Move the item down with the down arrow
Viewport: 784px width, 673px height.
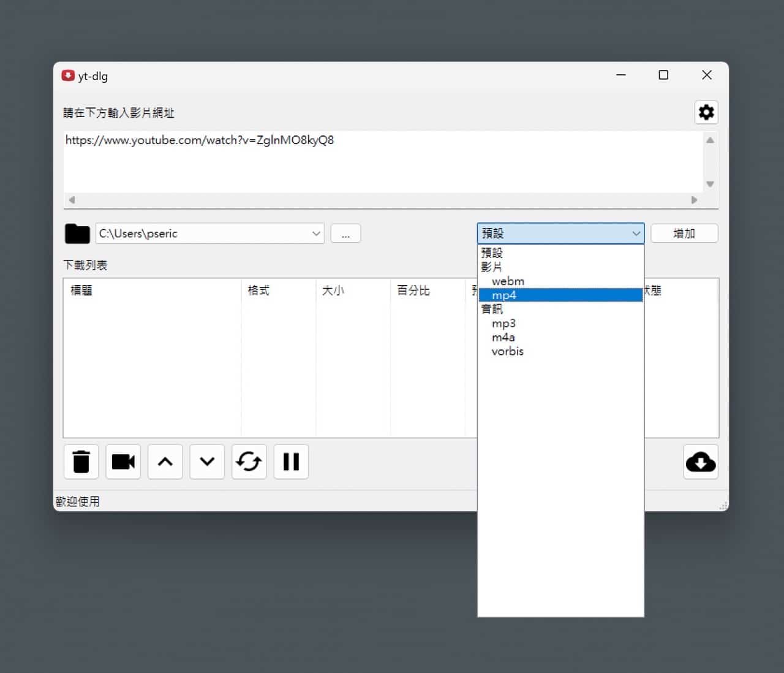coord(207,462)
